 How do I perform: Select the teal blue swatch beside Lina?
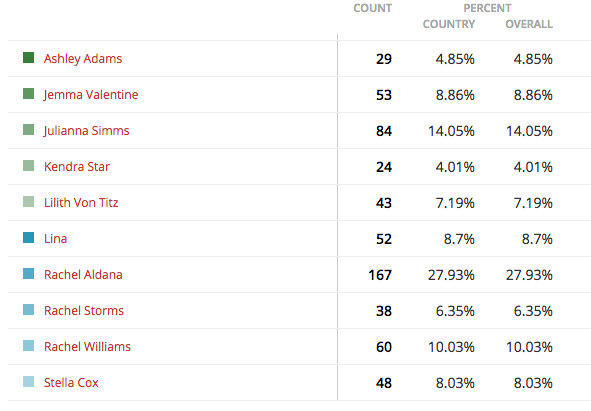point(29,238)
